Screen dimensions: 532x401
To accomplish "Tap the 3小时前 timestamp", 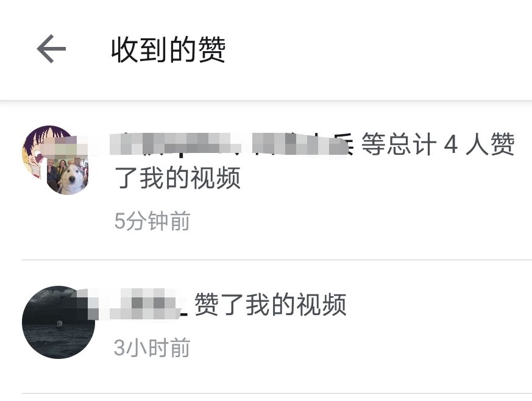I will pos(152,348).
